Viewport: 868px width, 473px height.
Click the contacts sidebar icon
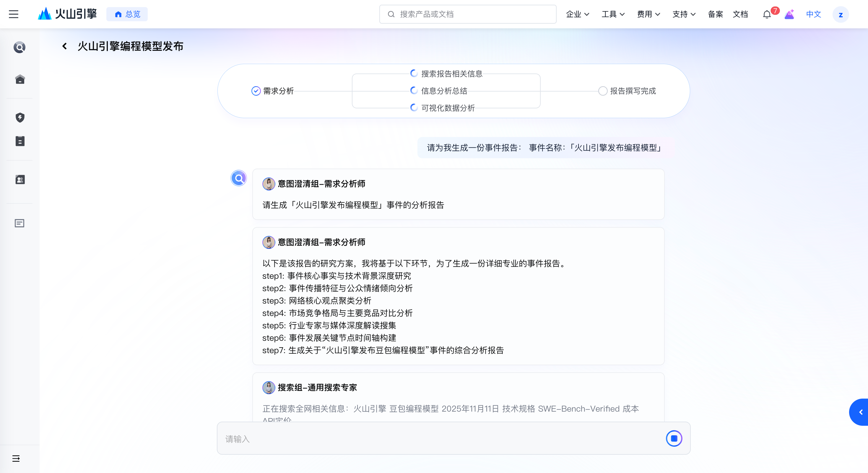pyautogui.click(x=20, y=180)
